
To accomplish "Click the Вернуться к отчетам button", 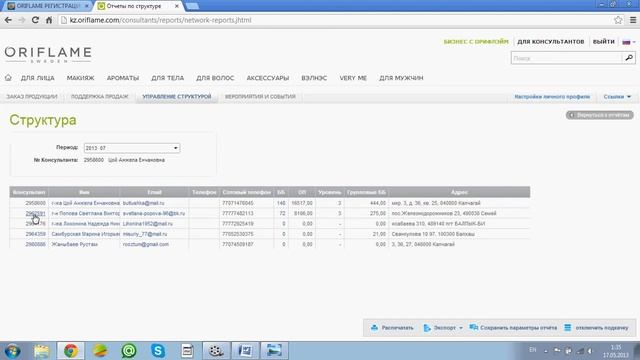I will pos(600,115).
